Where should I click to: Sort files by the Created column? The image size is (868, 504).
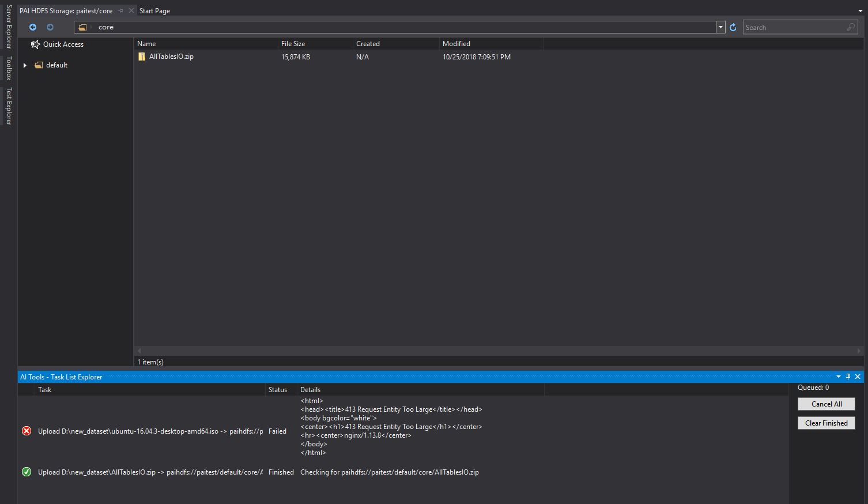pyautogui.click(x=396, y=44)
